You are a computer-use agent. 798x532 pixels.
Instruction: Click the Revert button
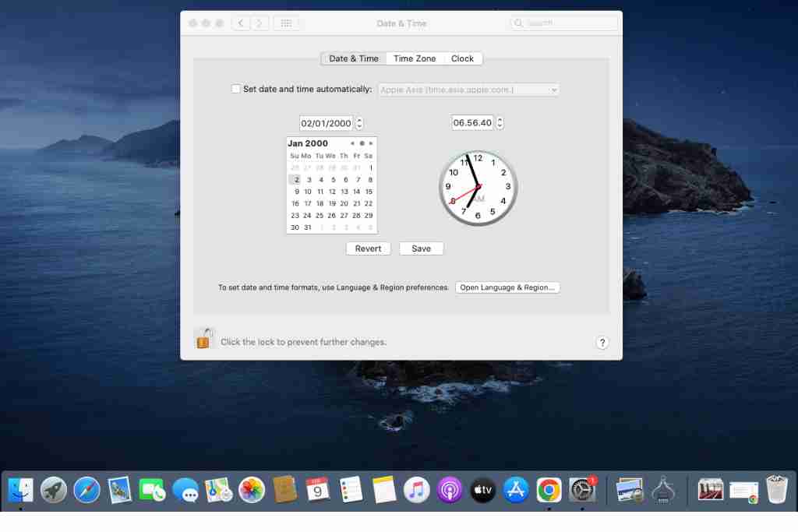point(368,248)
